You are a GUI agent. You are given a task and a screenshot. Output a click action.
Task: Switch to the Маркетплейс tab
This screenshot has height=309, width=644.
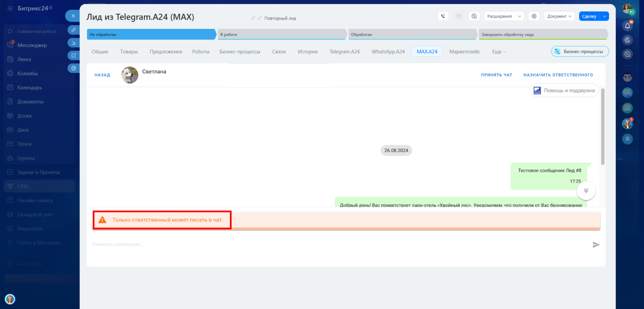click(x=465, y=52)
